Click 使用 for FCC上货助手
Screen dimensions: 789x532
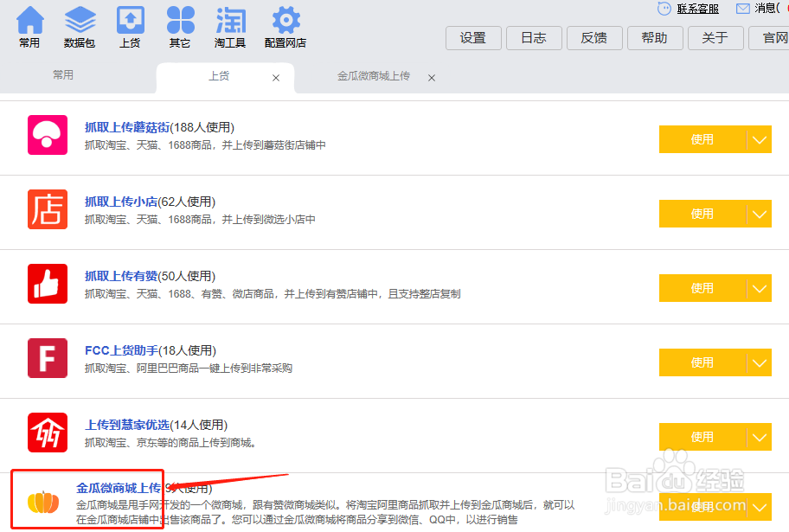(702, 363)
